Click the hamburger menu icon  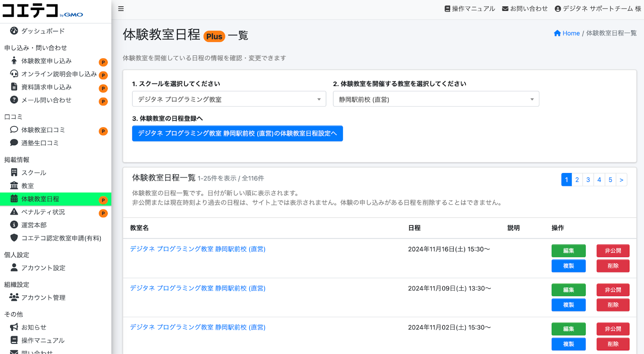coord(121,9)
